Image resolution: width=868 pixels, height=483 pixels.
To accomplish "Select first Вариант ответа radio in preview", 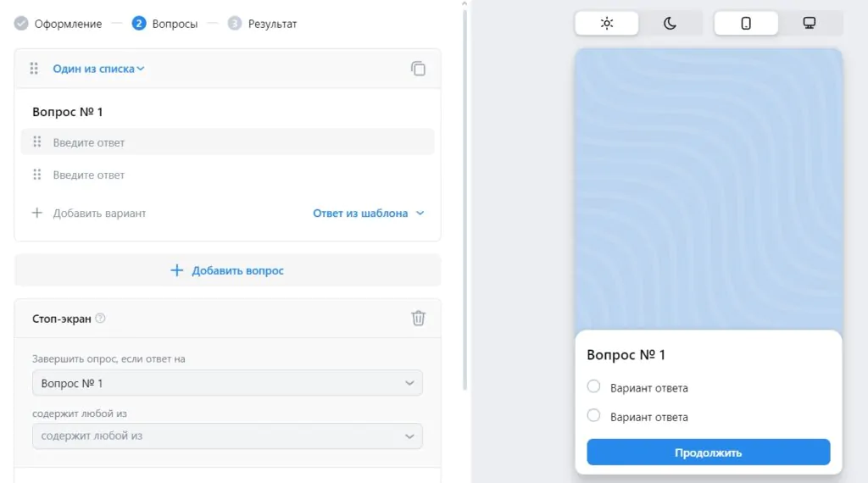I will pos(593,386).
